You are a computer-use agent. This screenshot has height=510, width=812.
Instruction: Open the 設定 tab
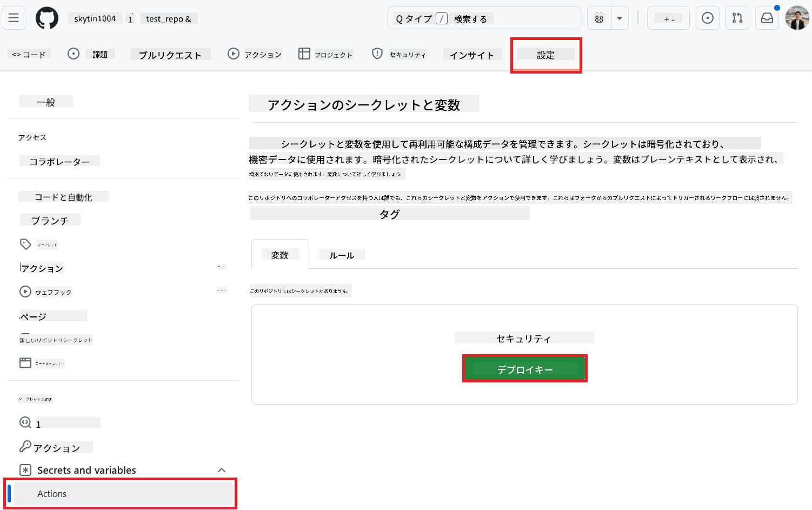[546, 55]
